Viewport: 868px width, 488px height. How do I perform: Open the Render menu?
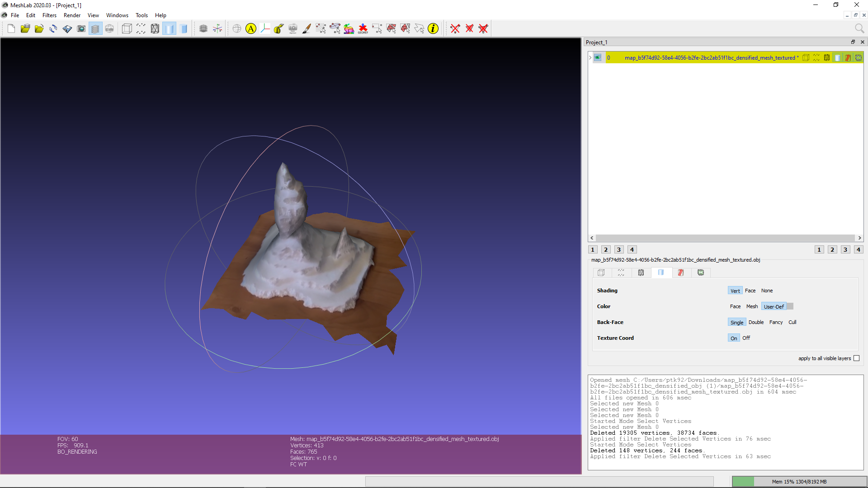point(72,15)
